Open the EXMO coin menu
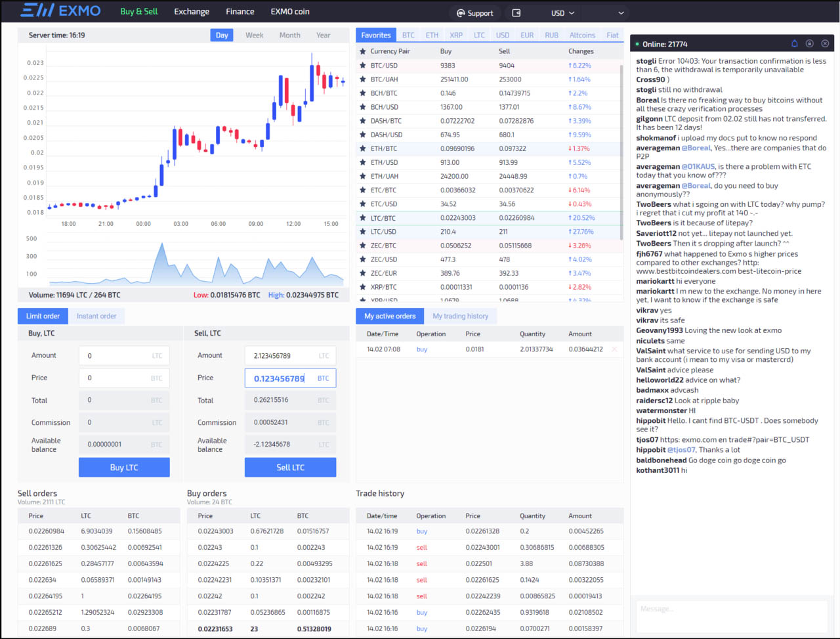The image size is (840, 639). [290, 11]
